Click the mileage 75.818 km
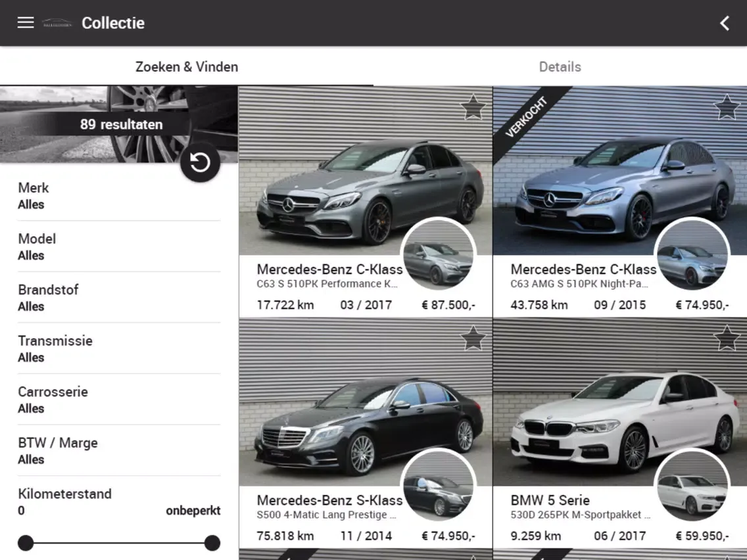This screenshot has height=560, width=747. coord(285,536)
